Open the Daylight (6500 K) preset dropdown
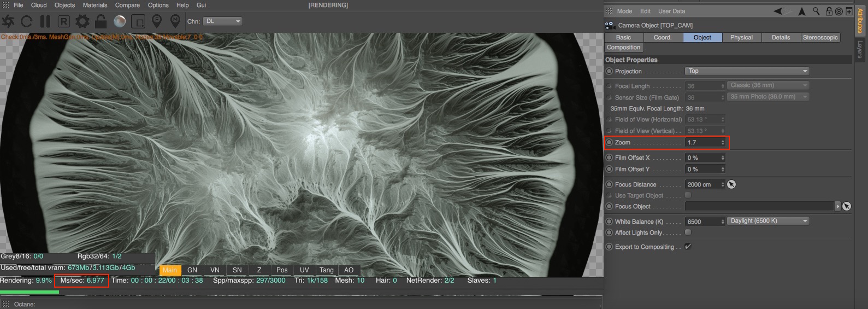This screenshot has height=309, width=868. (768, 221)
